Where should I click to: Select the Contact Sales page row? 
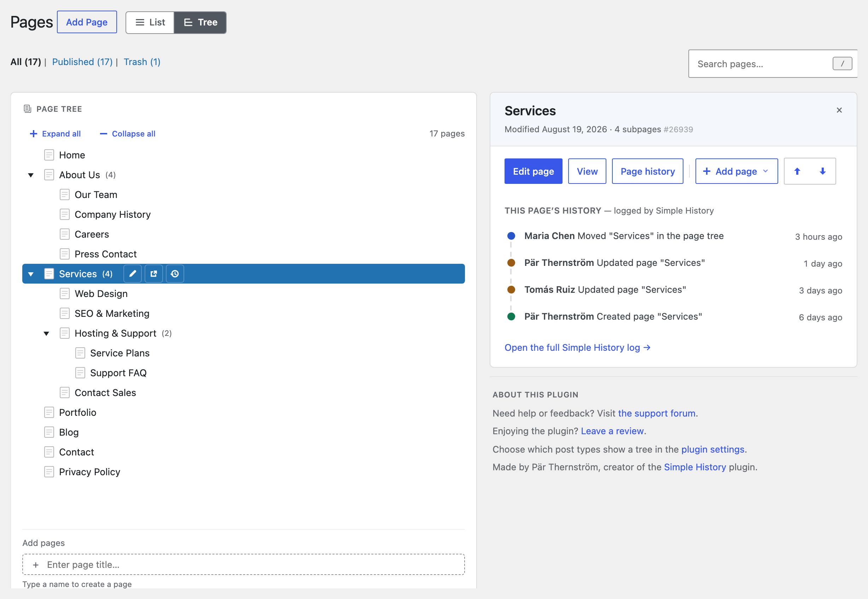[243, 392]
